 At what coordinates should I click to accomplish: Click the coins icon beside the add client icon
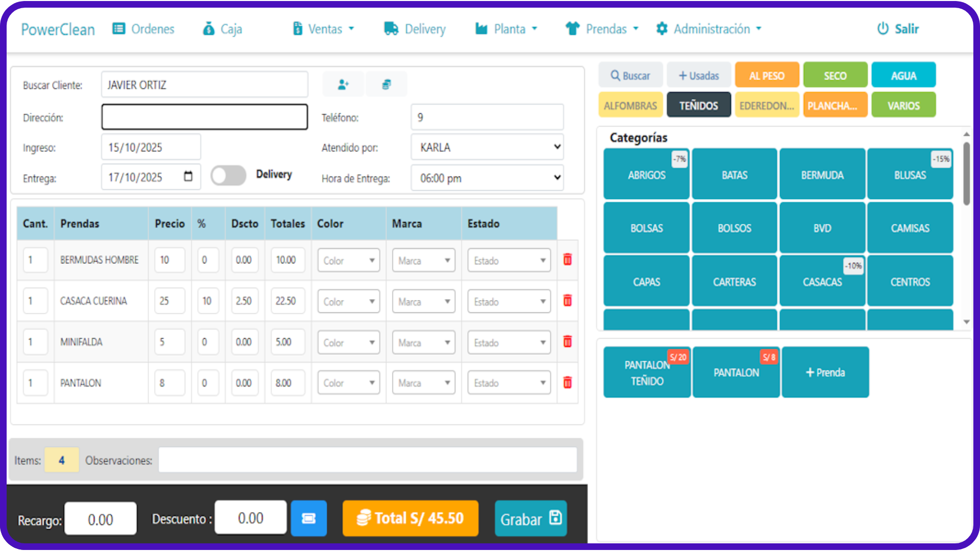pos(386,84)
